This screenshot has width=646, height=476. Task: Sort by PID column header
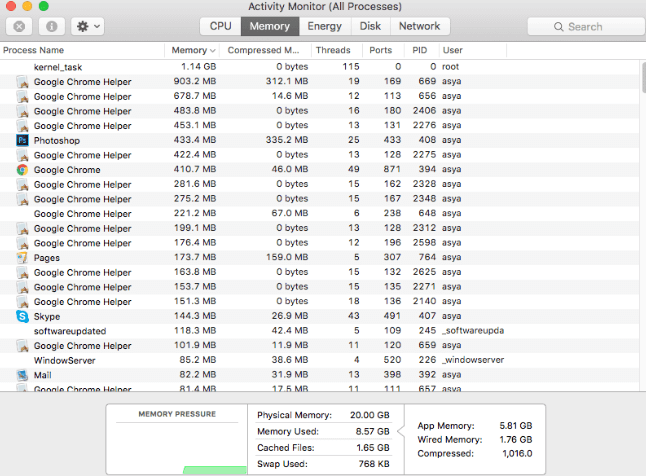click(422, 50)
